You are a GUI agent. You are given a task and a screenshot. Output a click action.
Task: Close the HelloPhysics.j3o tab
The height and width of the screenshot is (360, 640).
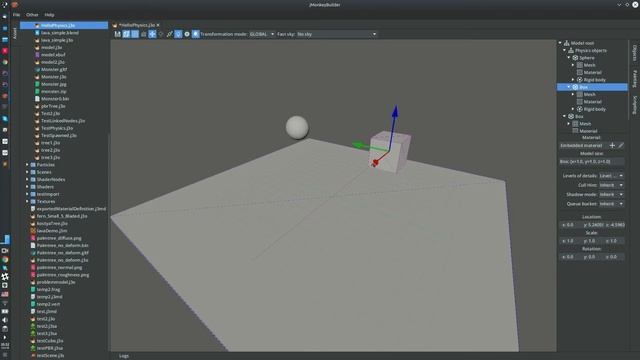pyautogui.click(x=158, y=25)
